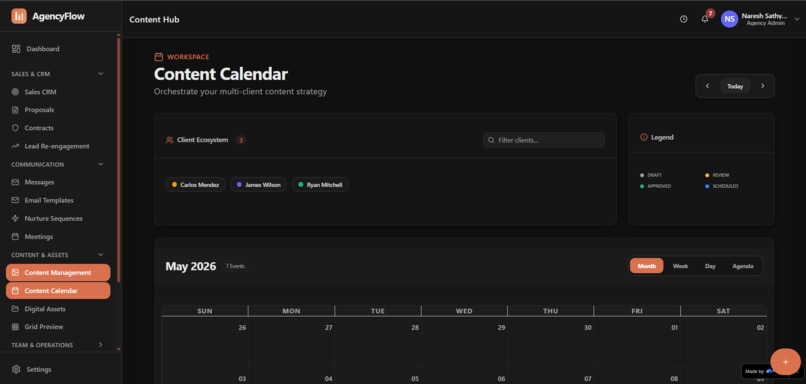Expand the Team & Operations section
This screenshot has width=806, height=384.
click(x=101, y=344)
